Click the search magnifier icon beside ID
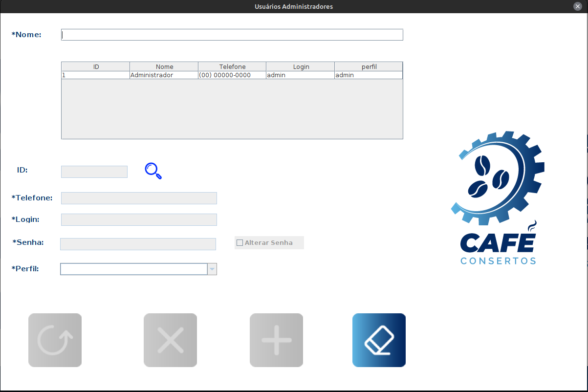This screenshot has height=392, width=588. click(152, 171)
